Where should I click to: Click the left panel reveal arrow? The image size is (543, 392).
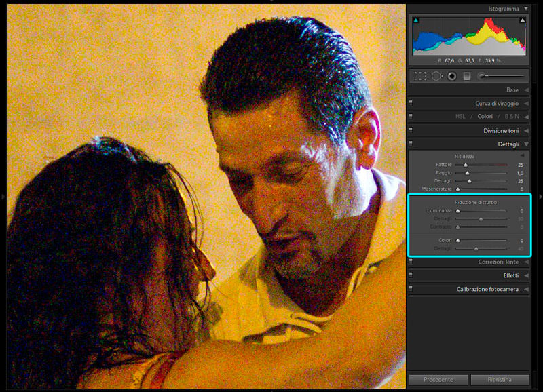point(3,197)
